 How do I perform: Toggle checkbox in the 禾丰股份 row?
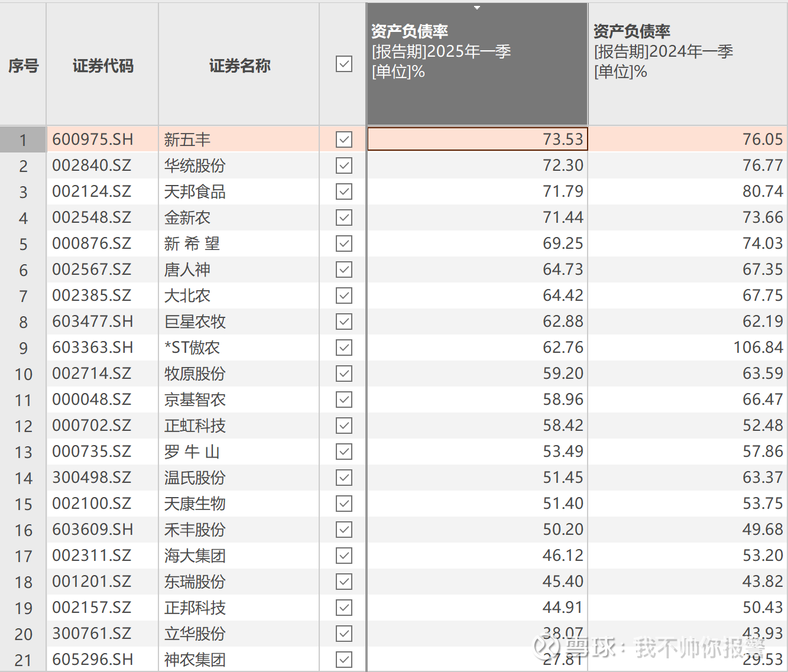[x=343, y=530]
